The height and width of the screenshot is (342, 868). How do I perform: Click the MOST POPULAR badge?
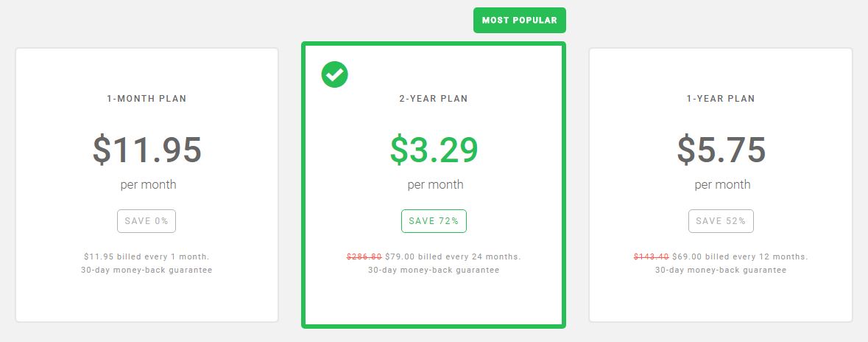pyautogui.click(x=519, y=21)
